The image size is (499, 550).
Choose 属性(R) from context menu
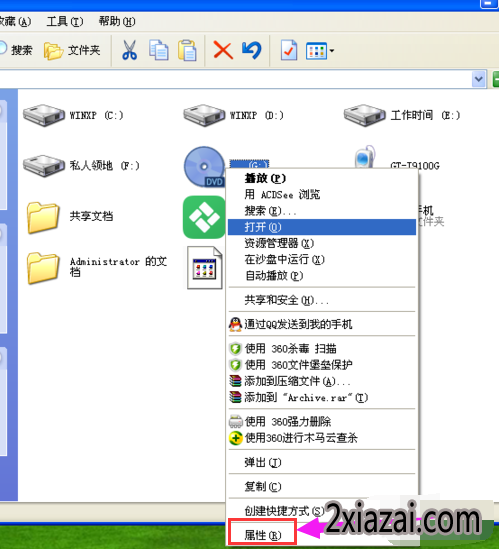[x=263, y=535]
